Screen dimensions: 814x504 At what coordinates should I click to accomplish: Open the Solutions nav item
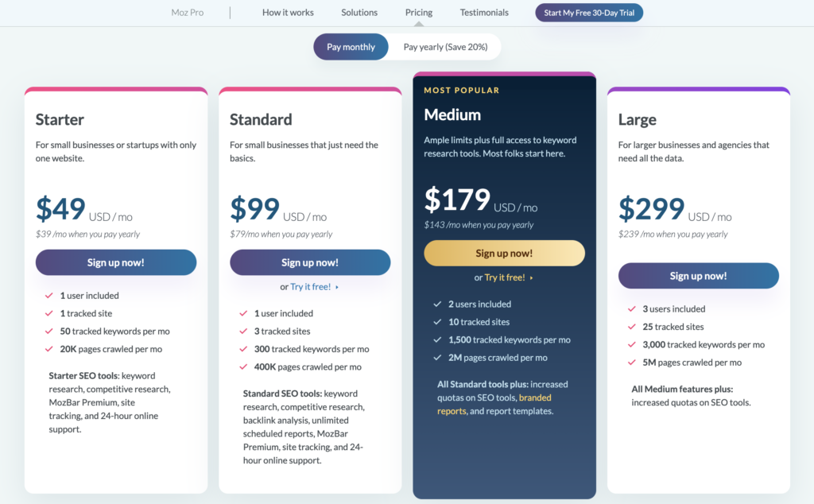359,13
